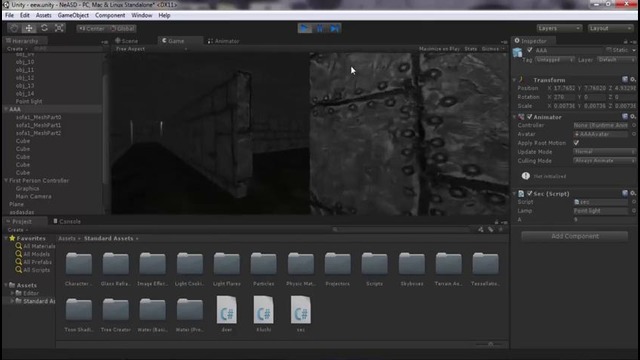Open the File menu
Image resolution: width=640 pixels, height=360 pixels.
pyautogui.click(x=9, y=16)
